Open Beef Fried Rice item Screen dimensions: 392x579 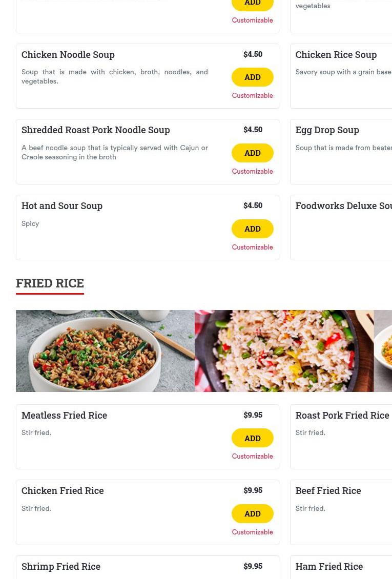tap(328, 490)
